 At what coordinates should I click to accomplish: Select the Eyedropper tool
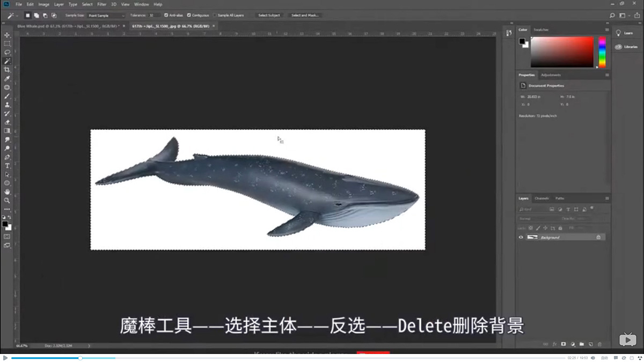tap(7, 78)
